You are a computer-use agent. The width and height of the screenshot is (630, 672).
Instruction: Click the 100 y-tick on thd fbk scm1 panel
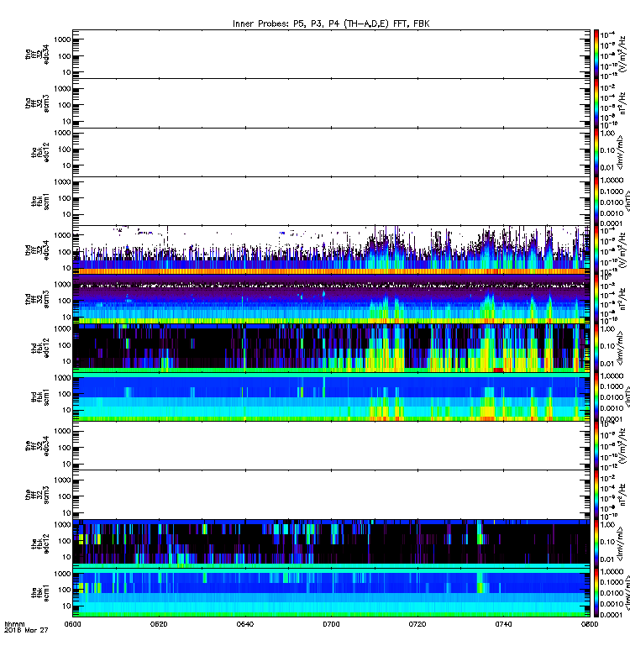(65, 394)
